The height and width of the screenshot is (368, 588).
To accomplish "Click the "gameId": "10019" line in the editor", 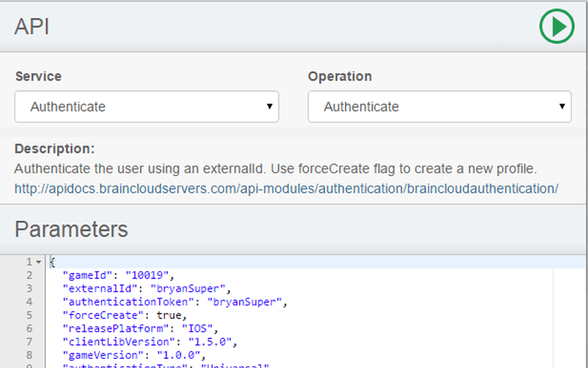I will tap(118, 275).
